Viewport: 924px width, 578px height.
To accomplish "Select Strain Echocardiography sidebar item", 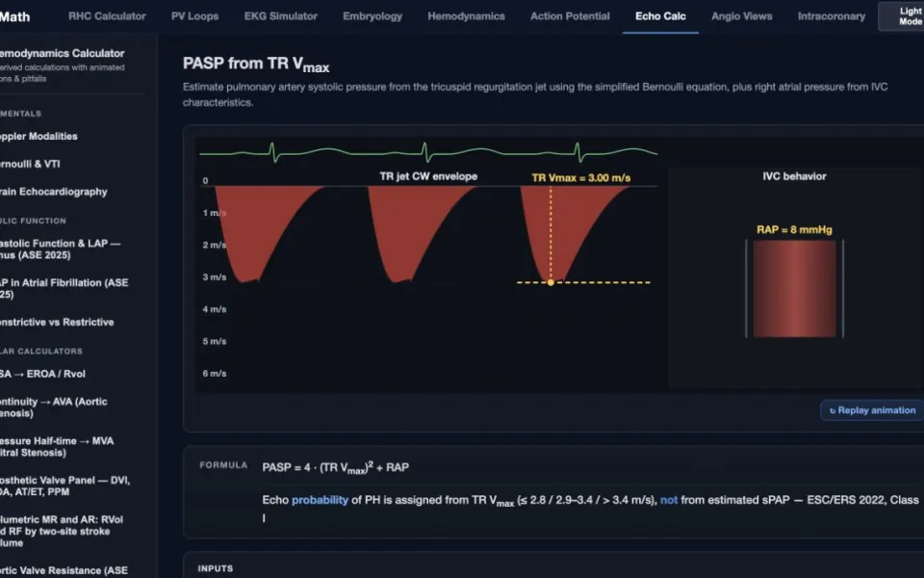I will (x=53, y=192).
